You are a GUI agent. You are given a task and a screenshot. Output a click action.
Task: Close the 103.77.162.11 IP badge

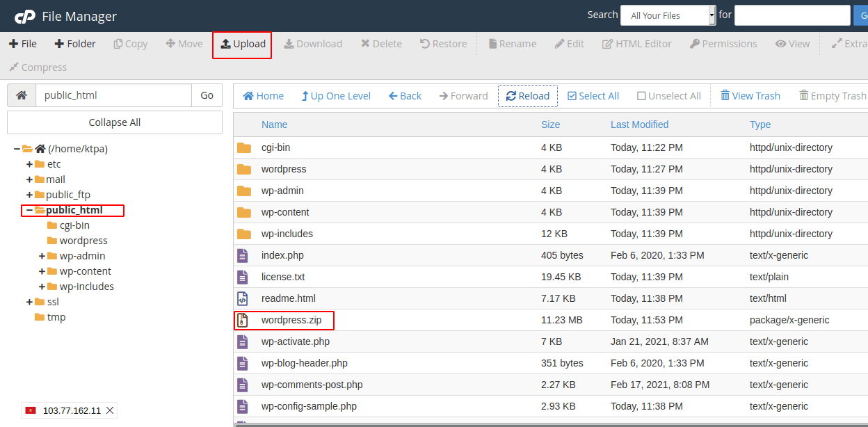click(110, 410)
